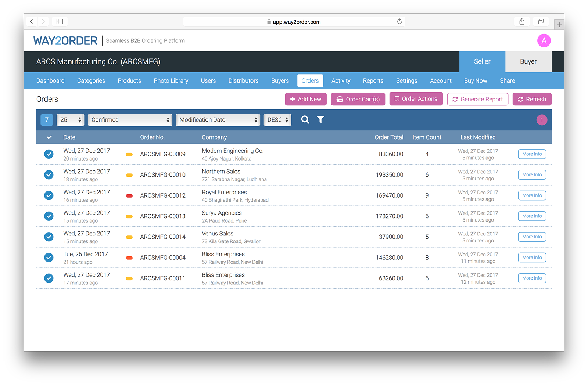Toggle the select-all checkmark in table header

(49, 137)
